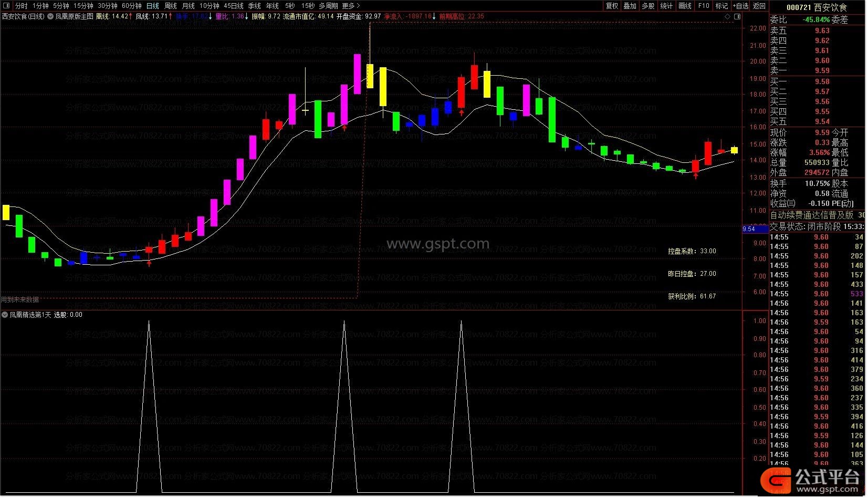Select the 月线 monthly period

coord(189,6)
